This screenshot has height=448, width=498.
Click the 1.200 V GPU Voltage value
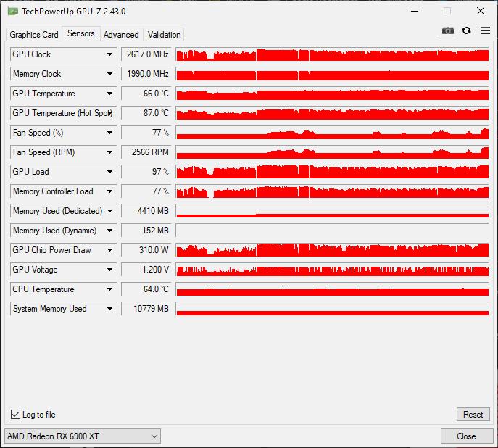146,270
